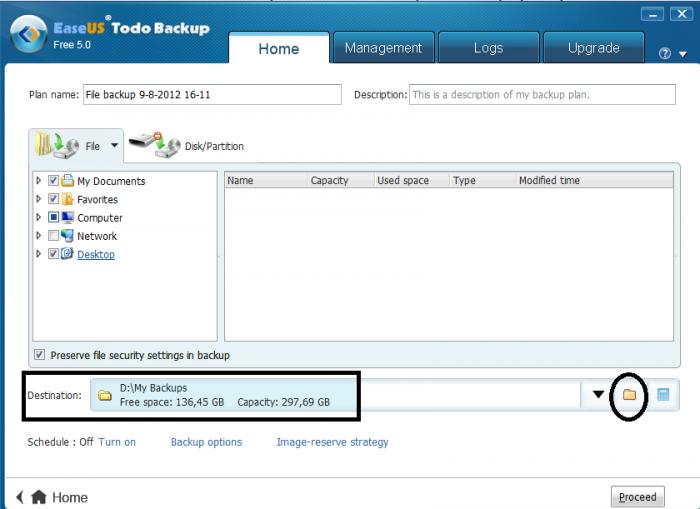Viewport: 700px width, 509px height.
Task: Click the house icon at bottom
Action: click(x=39, y=496)
